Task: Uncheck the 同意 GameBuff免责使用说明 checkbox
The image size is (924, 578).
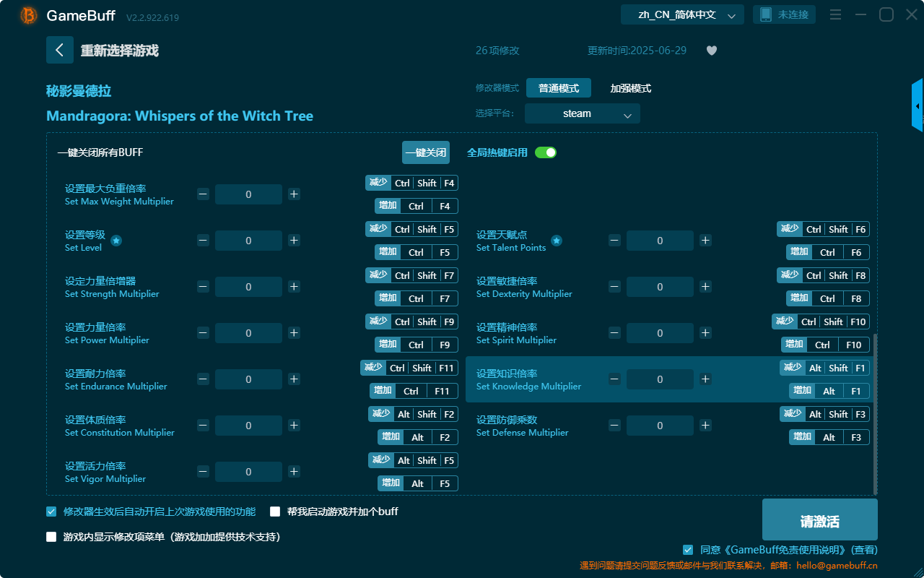Action: (688, 550)
